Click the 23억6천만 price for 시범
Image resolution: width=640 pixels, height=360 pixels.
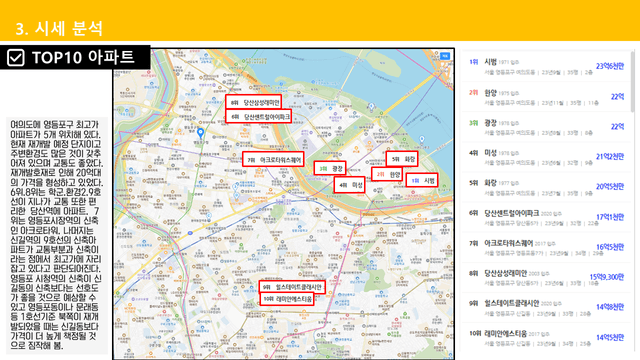click(610, 66)
